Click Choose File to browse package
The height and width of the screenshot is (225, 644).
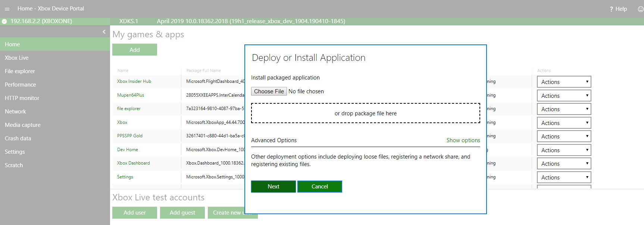point(269,91)
